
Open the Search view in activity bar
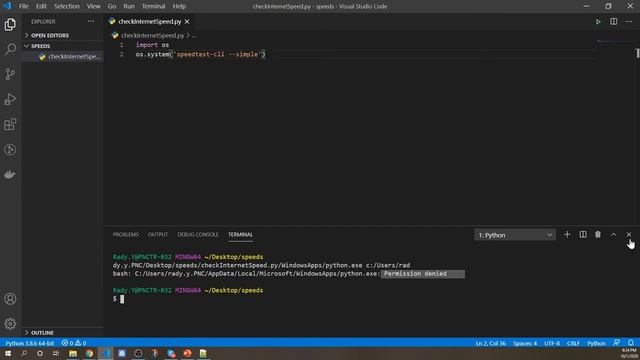click(x=10, y=49)
